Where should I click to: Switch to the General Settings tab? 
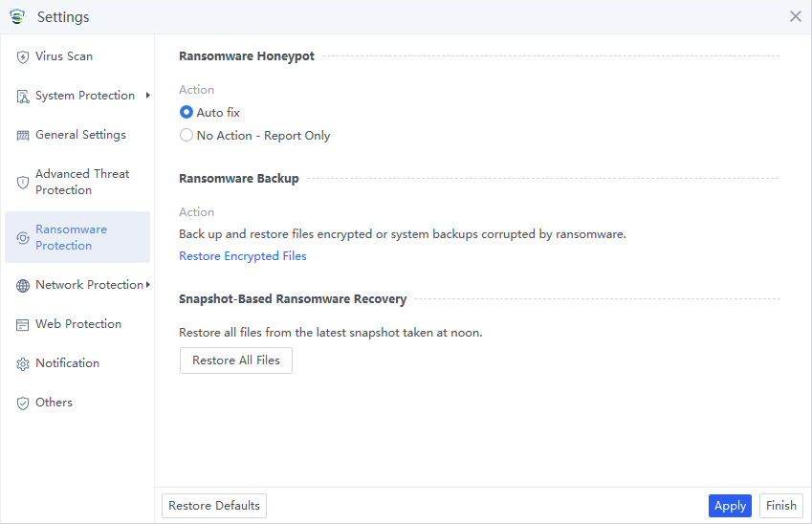click(x=80, y=135)
